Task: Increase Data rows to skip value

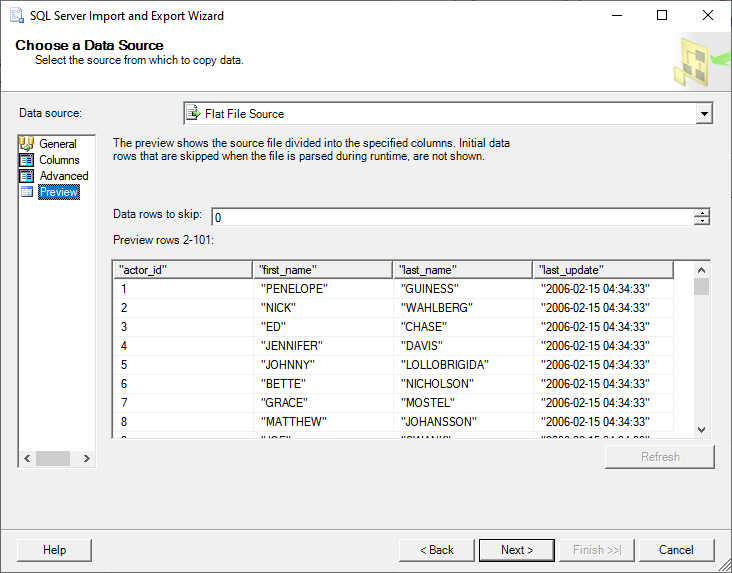Action: point(703,213)
